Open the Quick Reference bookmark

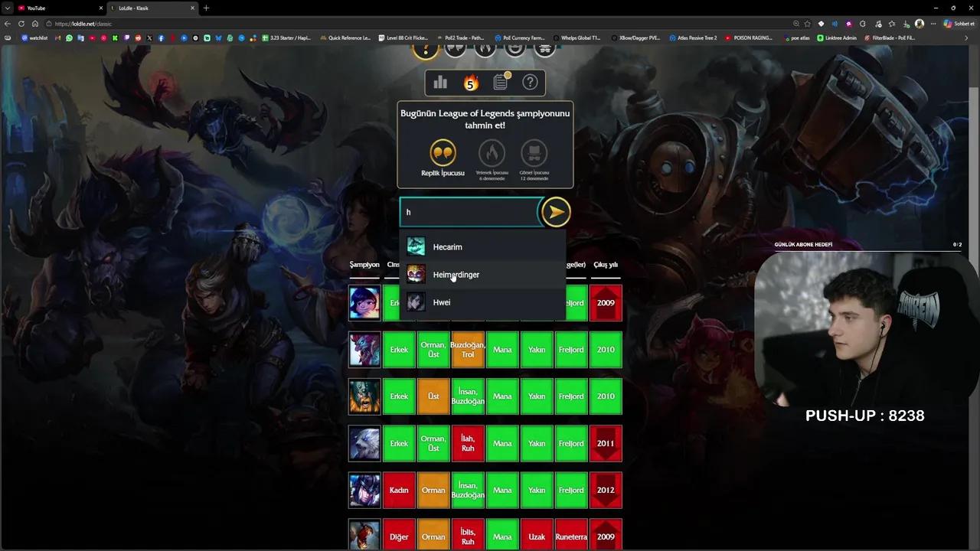pos(345,37)
